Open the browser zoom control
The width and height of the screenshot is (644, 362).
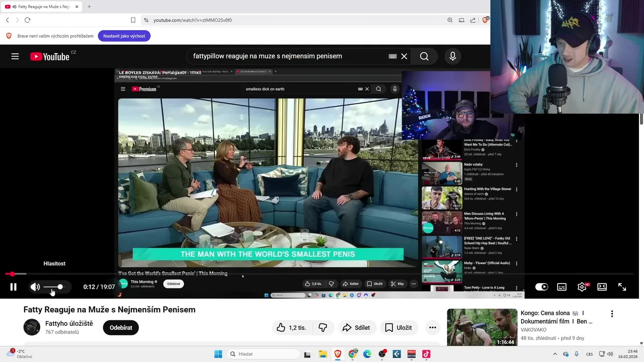[450, 20]
